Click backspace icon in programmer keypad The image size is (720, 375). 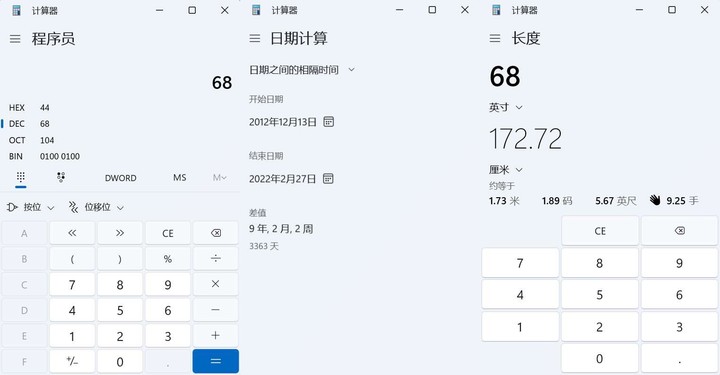click(x=216, y=233)
